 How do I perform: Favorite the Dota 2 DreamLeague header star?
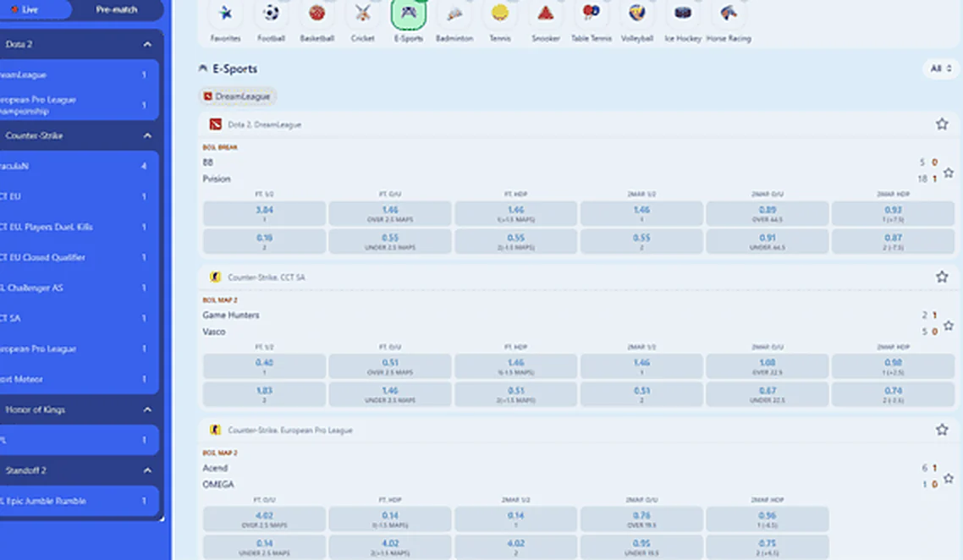click(942, 124)
